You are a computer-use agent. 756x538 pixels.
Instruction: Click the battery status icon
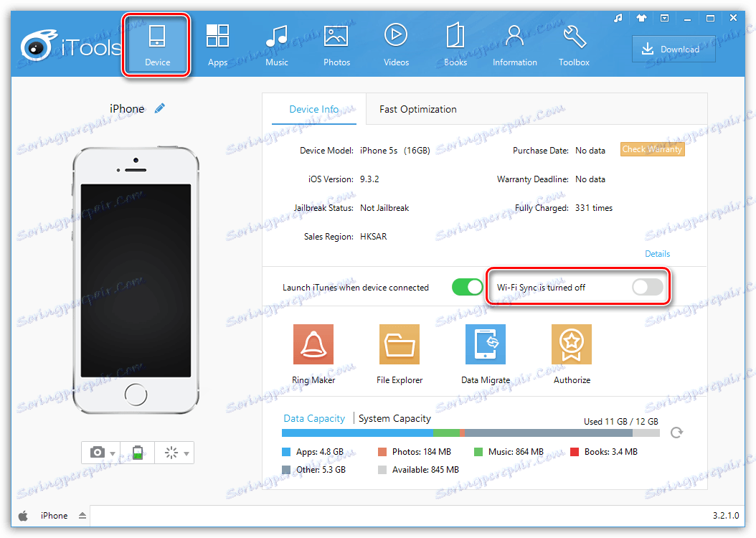138,453
